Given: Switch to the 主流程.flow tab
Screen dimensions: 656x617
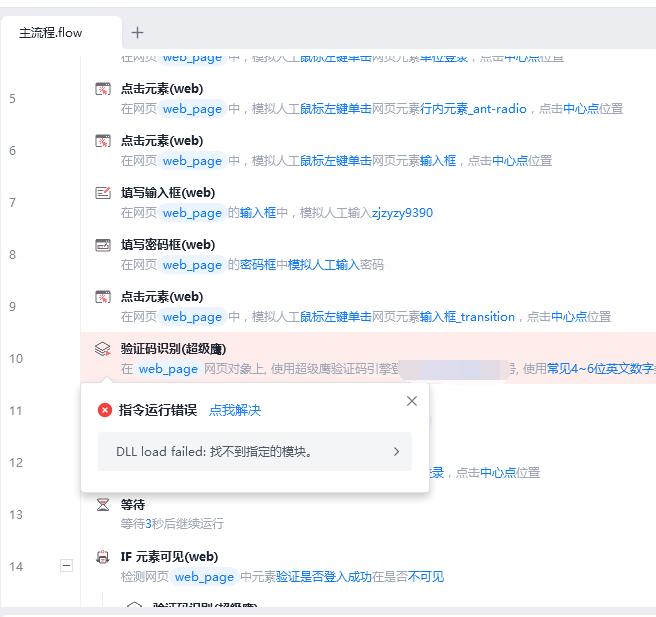Looking at the screenshot, I should pos(50,33).
